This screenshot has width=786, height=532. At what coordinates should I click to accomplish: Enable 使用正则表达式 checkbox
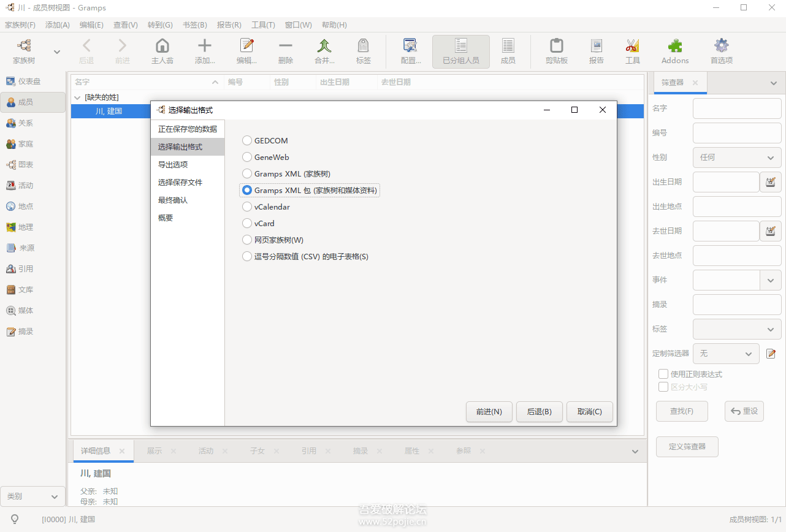point(663,374)
